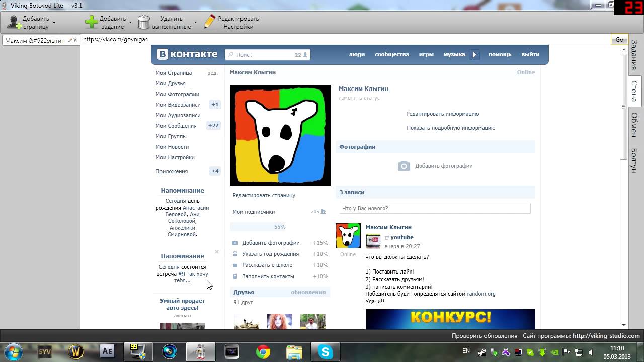Click the ВКонтакте logo
Screen dimensions: 644x362
tap(187, 54)
